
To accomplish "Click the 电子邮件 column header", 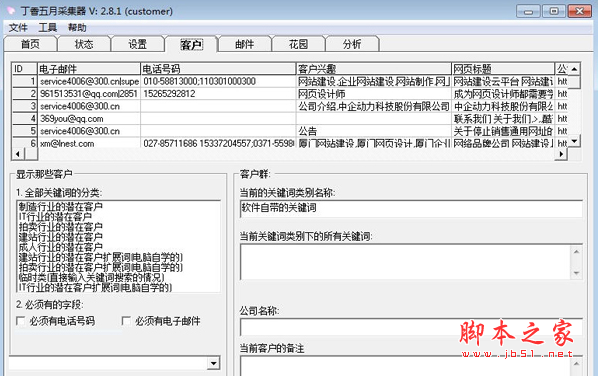I will pyautogui.click(x=89, y=69).
